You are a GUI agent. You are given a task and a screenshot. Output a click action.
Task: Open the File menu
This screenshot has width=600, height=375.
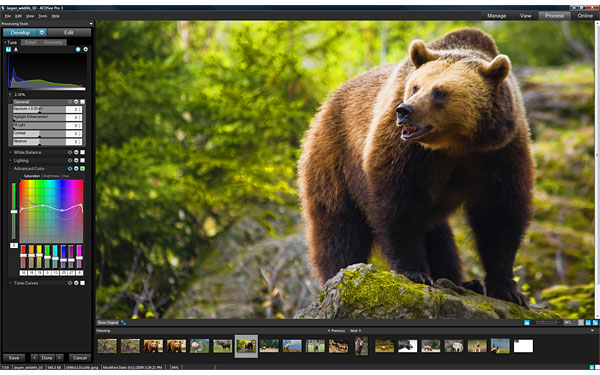click(7, 16)
